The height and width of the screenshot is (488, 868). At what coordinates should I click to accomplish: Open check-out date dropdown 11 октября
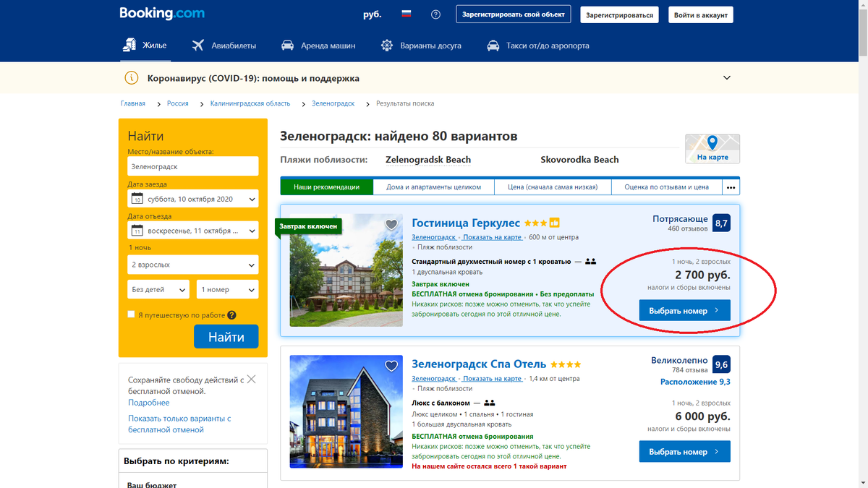[x=193, y=231]
